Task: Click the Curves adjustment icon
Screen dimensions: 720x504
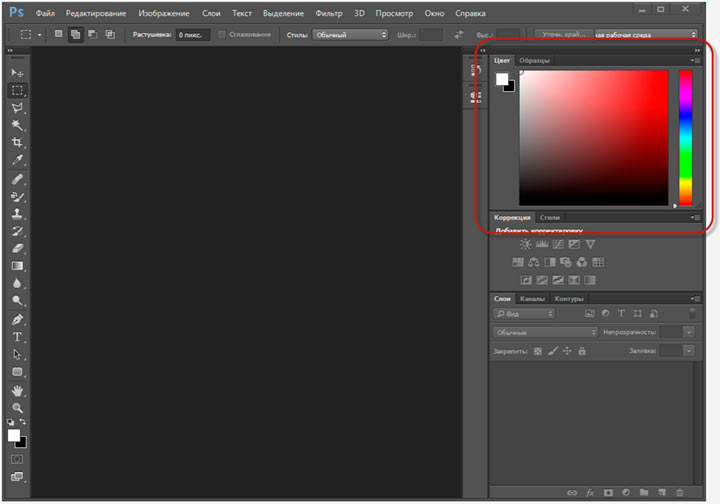Action: (x=558, y=244)
